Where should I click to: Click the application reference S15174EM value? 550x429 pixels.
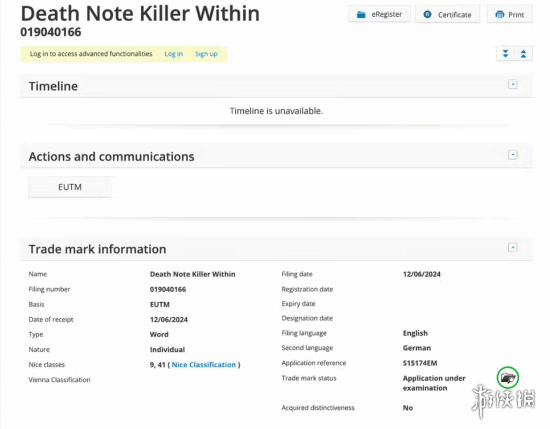click(x=420, y=363)
